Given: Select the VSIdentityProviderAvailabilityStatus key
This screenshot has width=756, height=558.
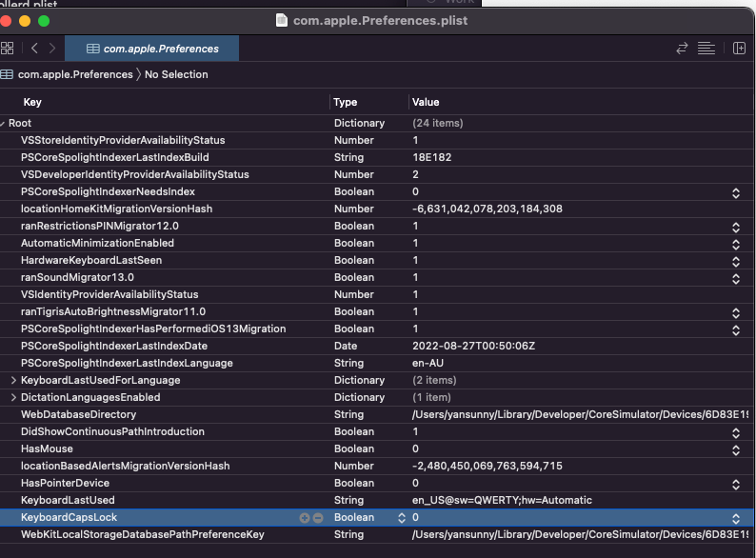Looking at the screenshot, I should [x=109, y=294].
